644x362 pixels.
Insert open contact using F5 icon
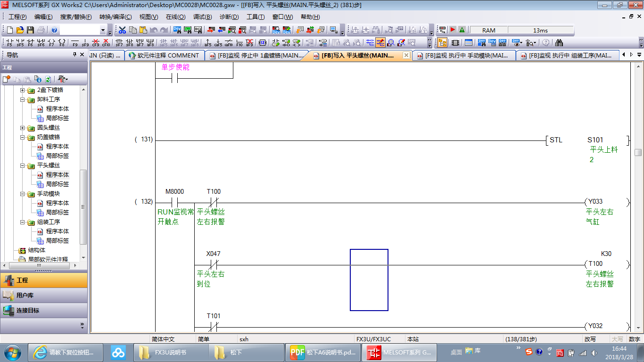10,43
